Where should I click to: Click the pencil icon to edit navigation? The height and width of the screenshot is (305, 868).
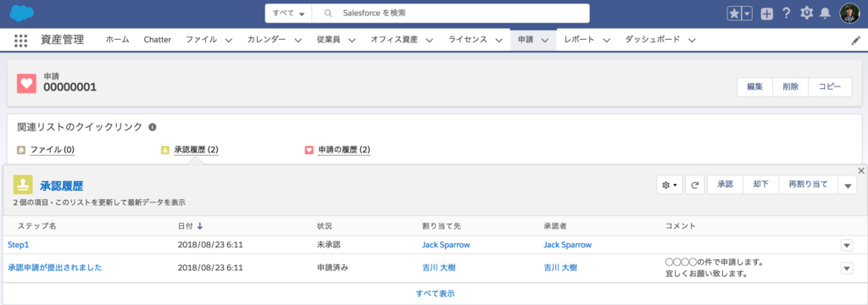tap(855, 41)
